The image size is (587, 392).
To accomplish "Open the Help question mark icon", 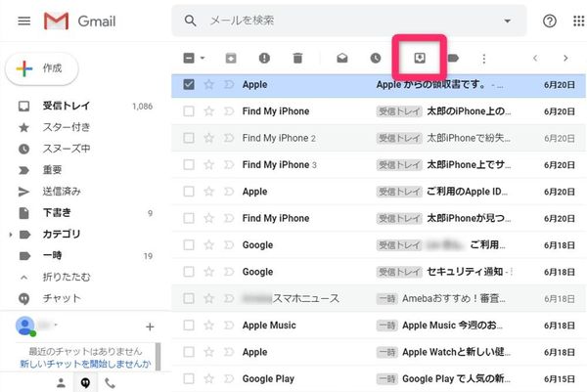I will click(x=549, y=21).
